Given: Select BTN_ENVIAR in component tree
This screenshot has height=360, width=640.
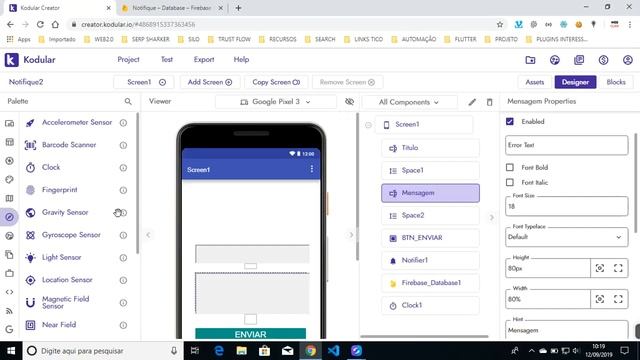Looking at the screenshot, I should pos(430,238).
